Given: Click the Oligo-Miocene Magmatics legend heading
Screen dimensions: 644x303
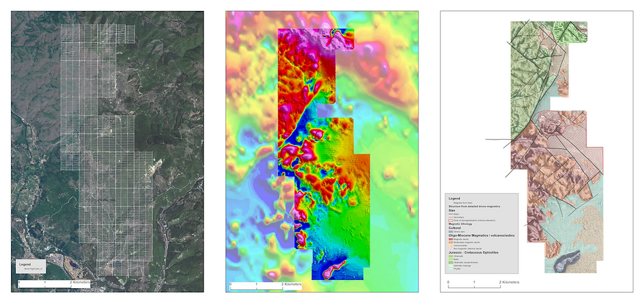Looking at the screenshot, I should click(481, 235).
